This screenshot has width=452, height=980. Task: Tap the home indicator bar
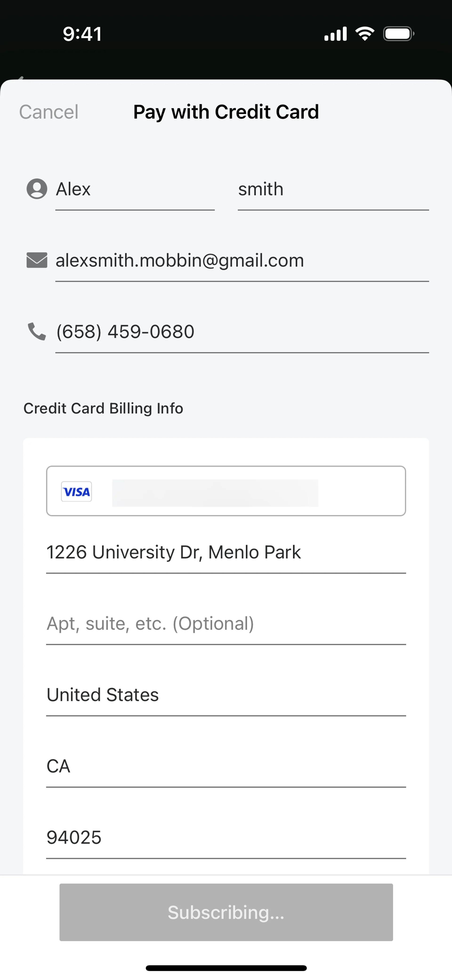pyautogui.click(x=226, y=968)
